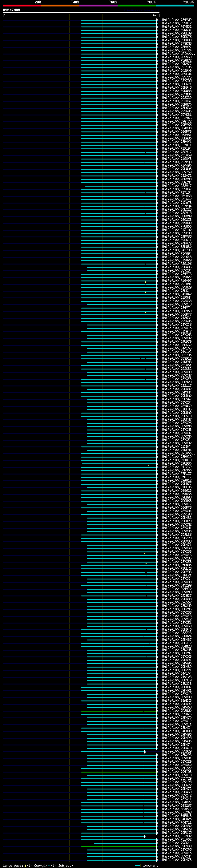Open hit UniRef100_Q5GM68
The image size is (197, 868).
tap(176, 501)
